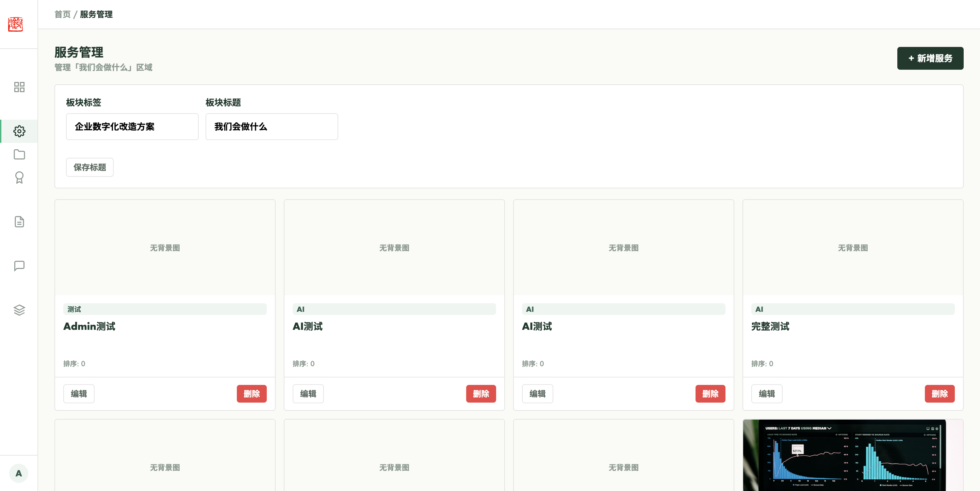The height and width of the screenshot is (491, 980).
Task: Click the red seal logo icon
Action: 16,24
